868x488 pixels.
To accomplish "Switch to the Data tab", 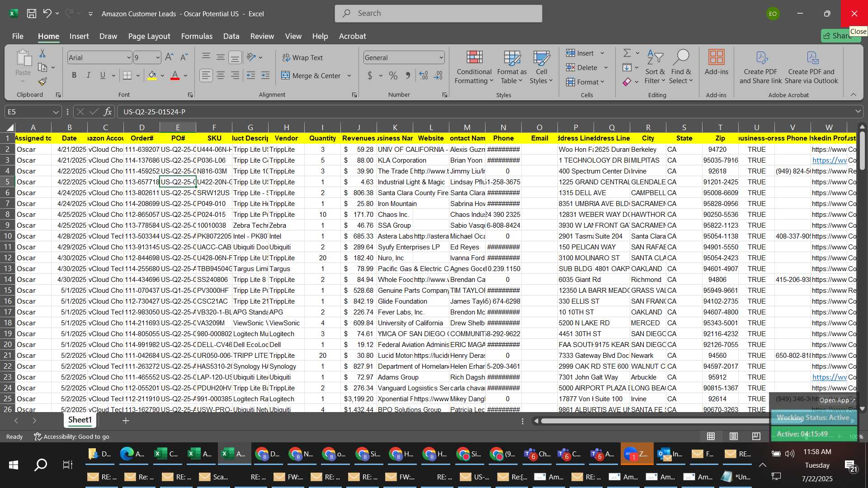I will tap(231, 36).
